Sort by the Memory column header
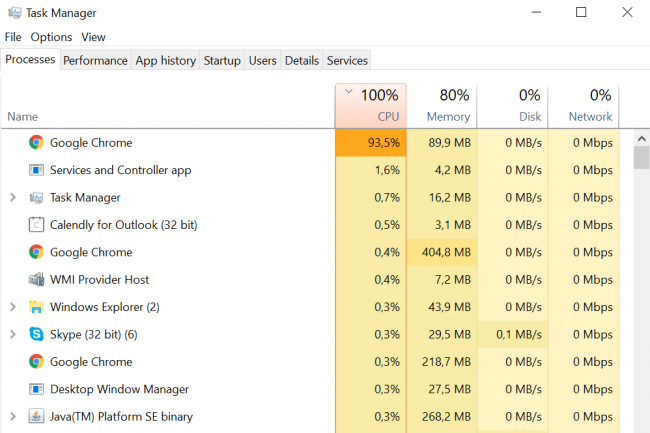The height and width of the screenshot is (433, 650). click(442, 106)
